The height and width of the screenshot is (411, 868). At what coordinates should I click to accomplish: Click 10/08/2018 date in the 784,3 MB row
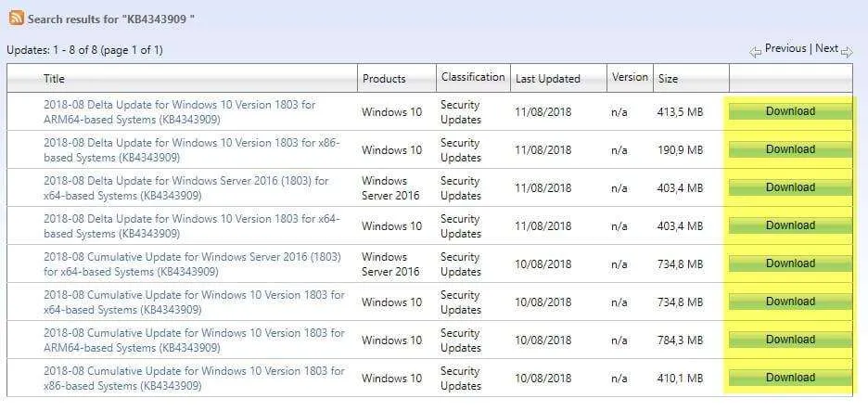pos(543,340)
